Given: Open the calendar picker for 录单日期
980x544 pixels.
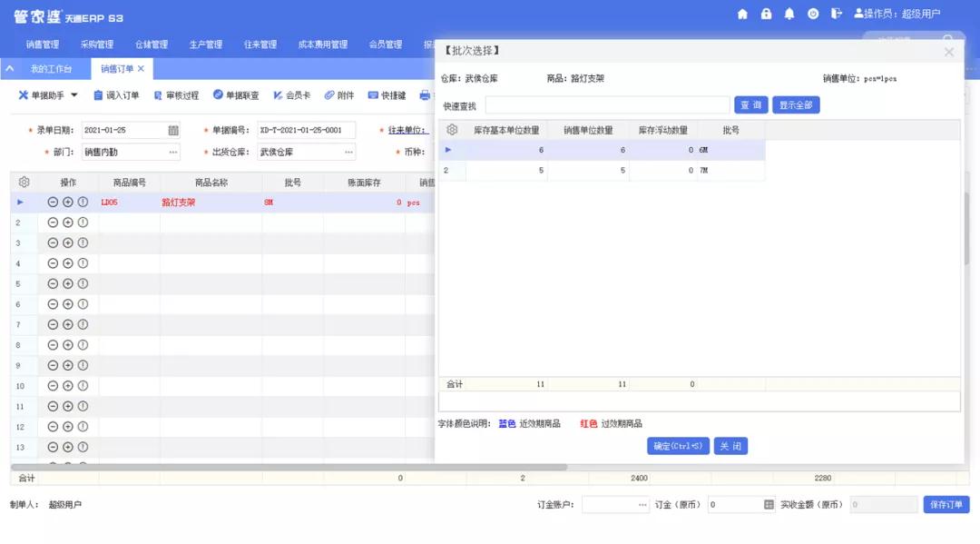Looking at the screenshot, I should (x=173, y=130).
